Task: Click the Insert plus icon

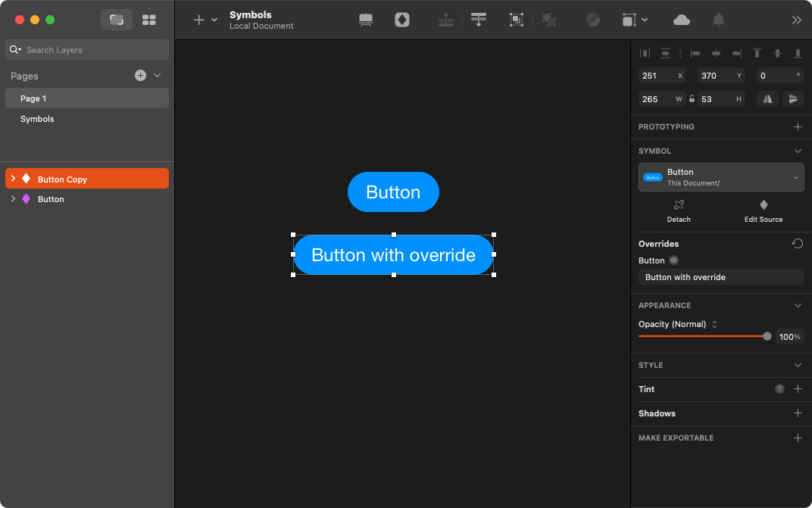Action: [199, 20]
